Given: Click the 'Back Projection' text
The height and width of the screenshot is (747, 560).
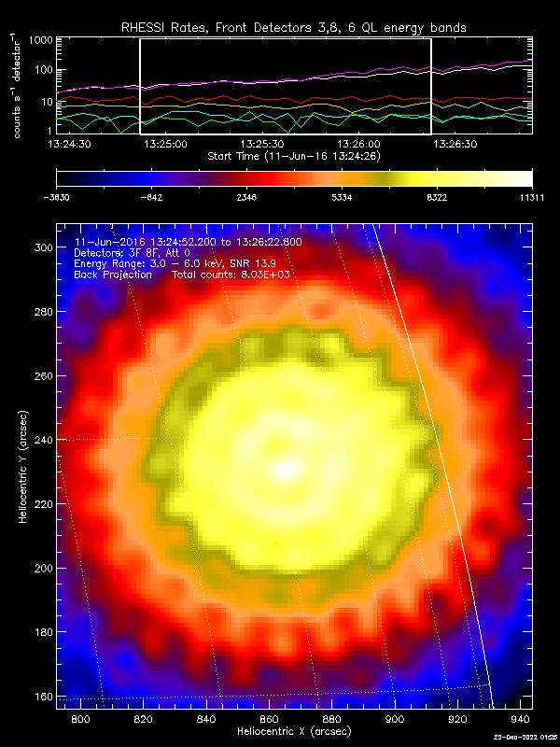Looking at the screenshot, I should tap(113, 275).
